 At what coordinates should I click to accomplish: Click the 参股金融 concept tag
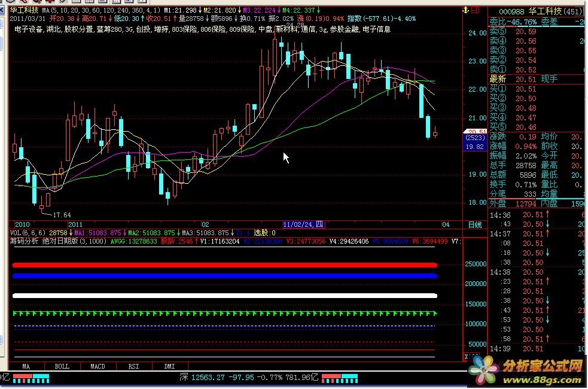point(344,29)
